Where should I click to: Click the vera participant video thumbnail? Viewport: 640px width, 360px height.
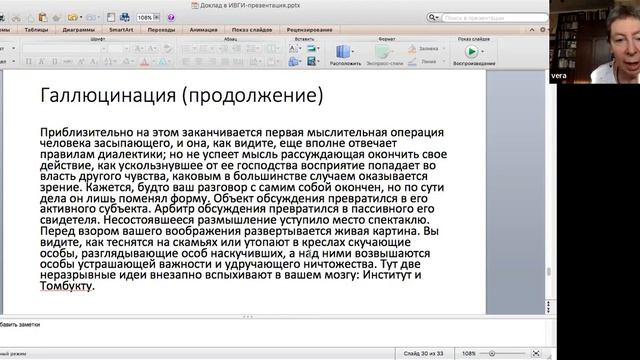(595, 42)
